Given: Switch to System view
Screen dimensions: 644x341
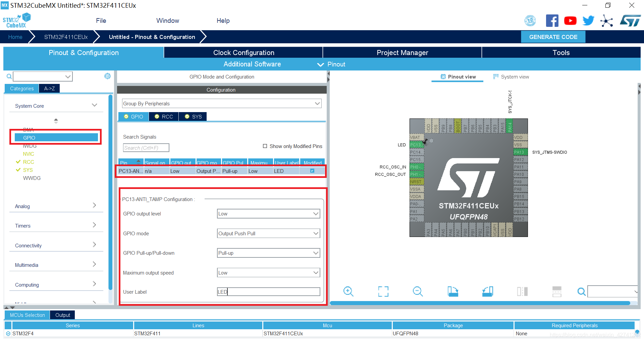Looking at the screenshot, I should [x=511, y=77].
